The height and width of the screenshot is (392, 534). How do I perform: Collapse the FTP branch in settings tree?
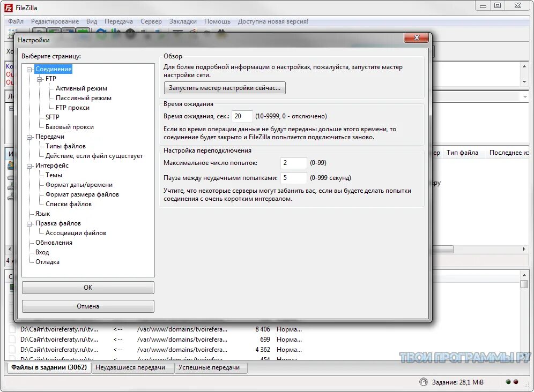[x=40, y=78]
